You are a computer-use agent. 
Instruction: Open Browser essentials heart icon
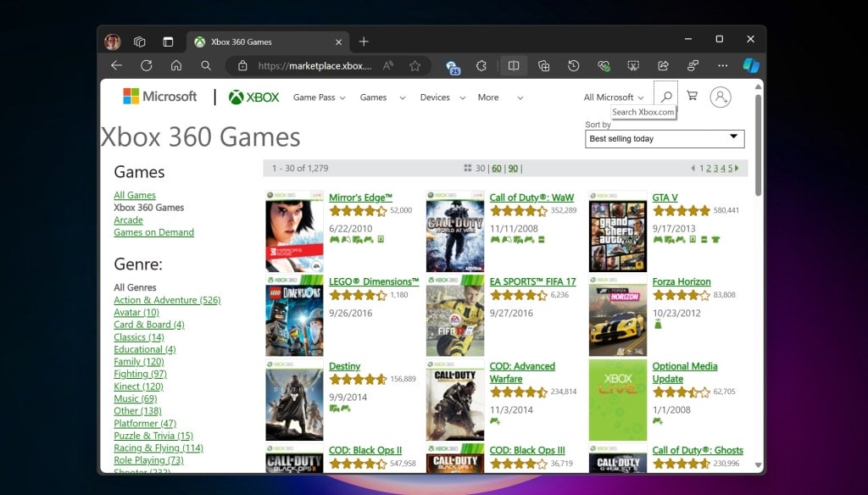click(x=604, y=66)
